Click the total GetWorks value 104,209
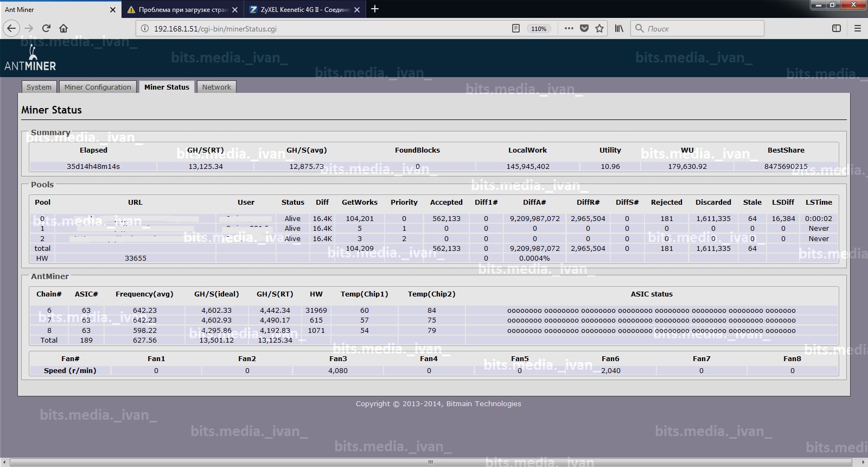This screenshot has width=868, height=467. 360,249
